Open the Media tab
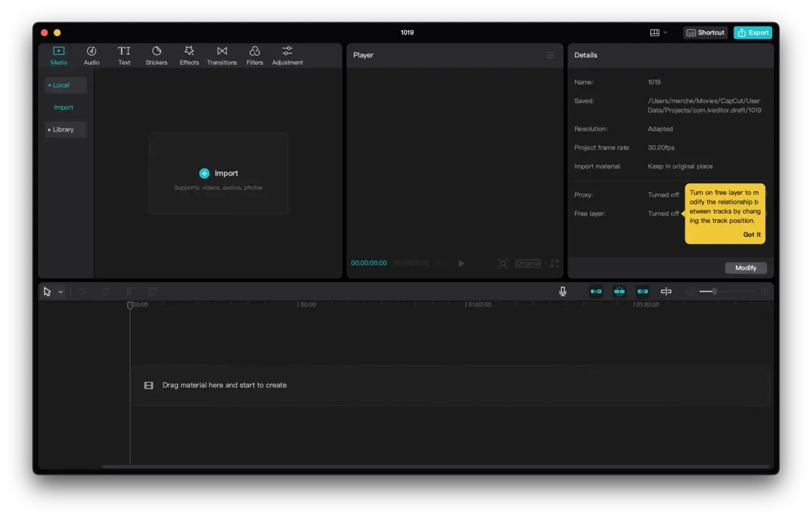This screenshot has width=812, height=518. pyautogui.click(x=59, y=56)
